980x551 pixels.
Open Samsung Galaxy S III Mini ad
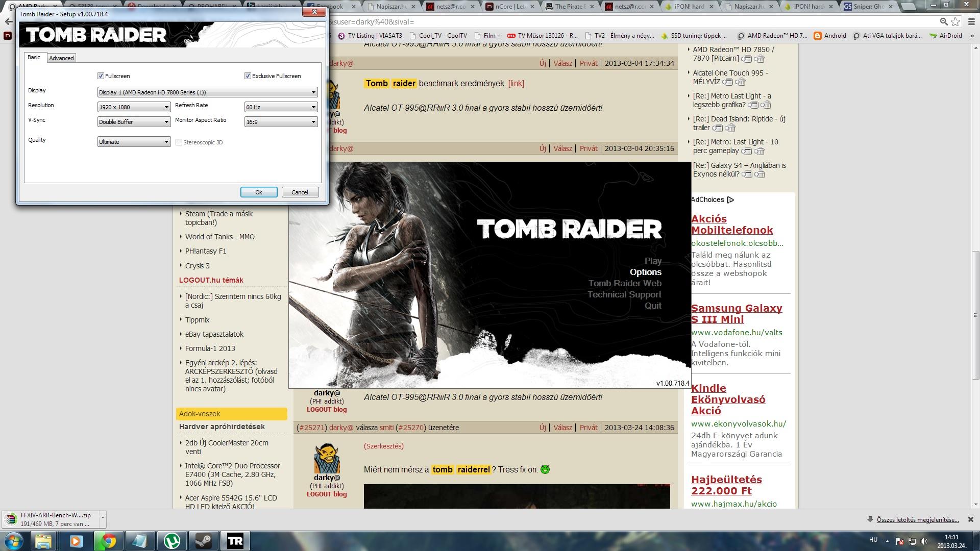pos(737,314)
